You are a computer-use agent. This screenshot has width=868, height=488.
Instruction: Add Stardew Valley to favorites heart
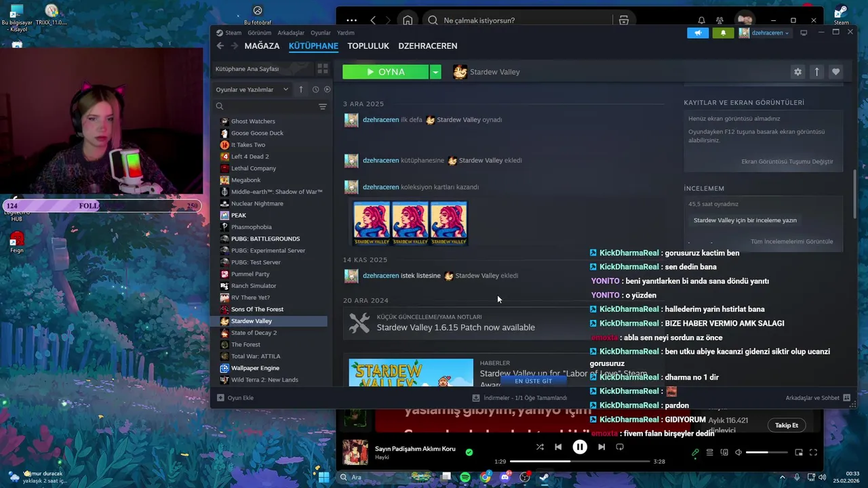point(835,72)
